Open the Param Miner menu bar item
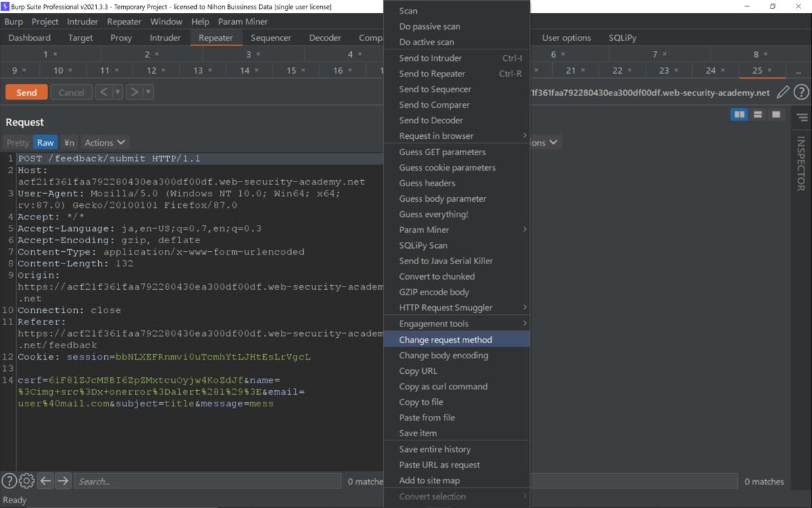 coord(243,22)
